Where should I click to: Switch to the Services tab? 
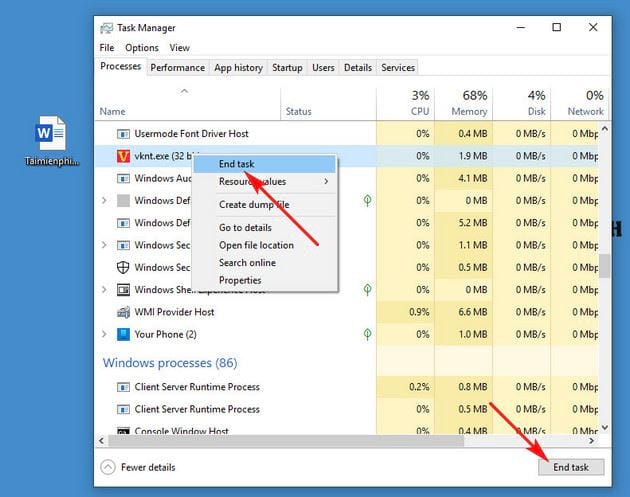click(x=398, y=67)
